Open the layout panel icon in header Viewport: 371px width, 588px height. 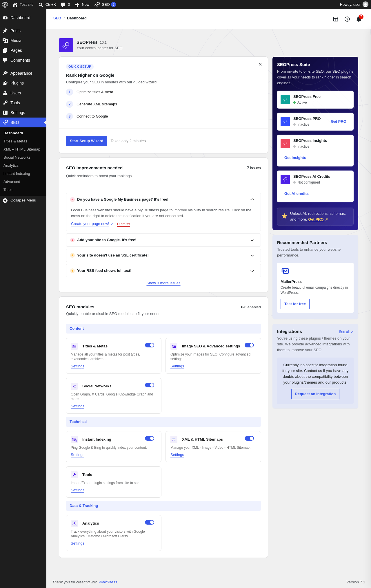pyautogui.click(x=336, y=19)
